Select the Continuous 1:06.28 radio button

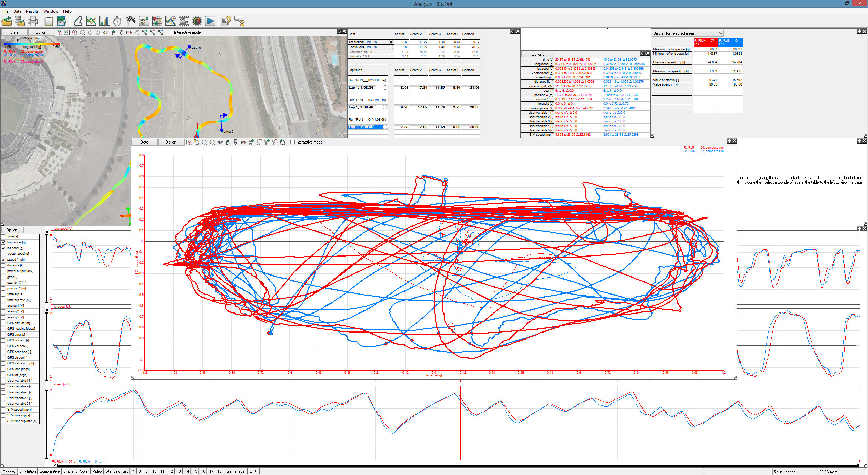tap(391, 47)
